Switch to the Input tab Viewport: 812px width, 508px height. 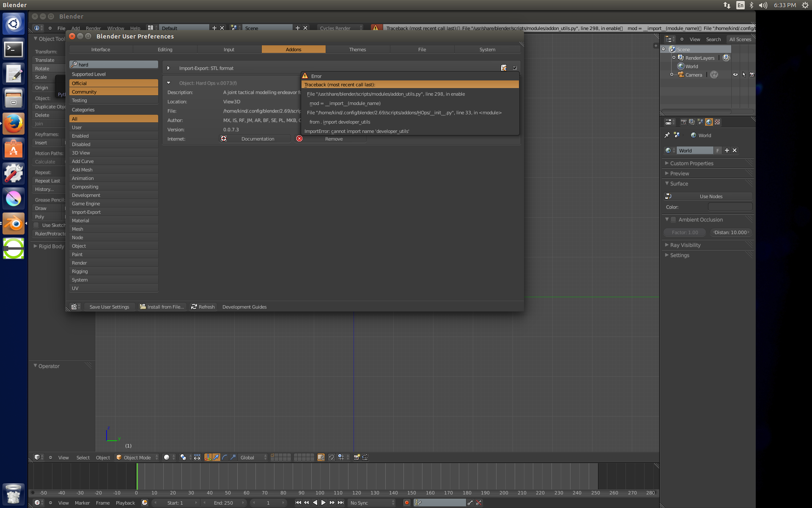(229, 50)
